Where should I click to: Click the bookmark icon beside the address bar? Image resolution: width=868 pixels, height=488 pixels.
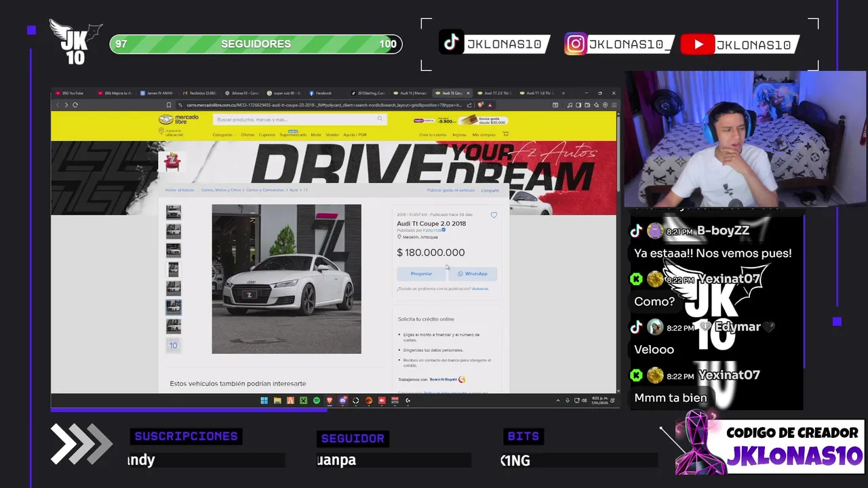(x=169, y=105)
